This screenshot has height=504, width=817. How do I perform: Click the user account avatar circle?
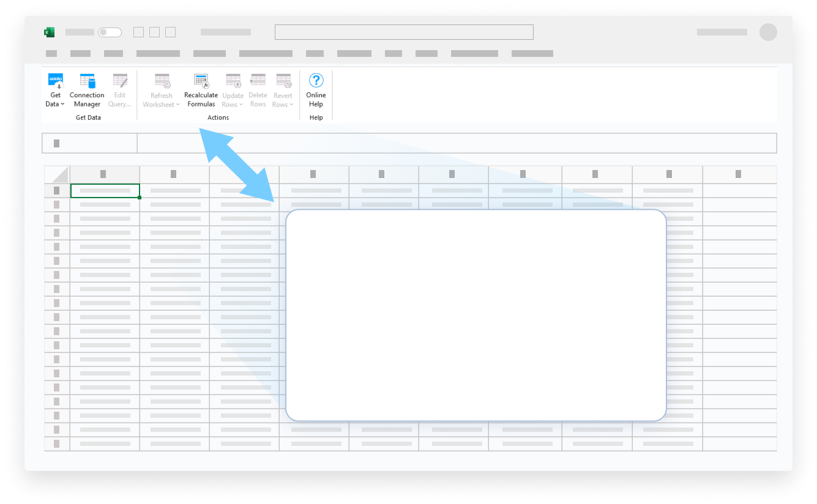[768, 32]
